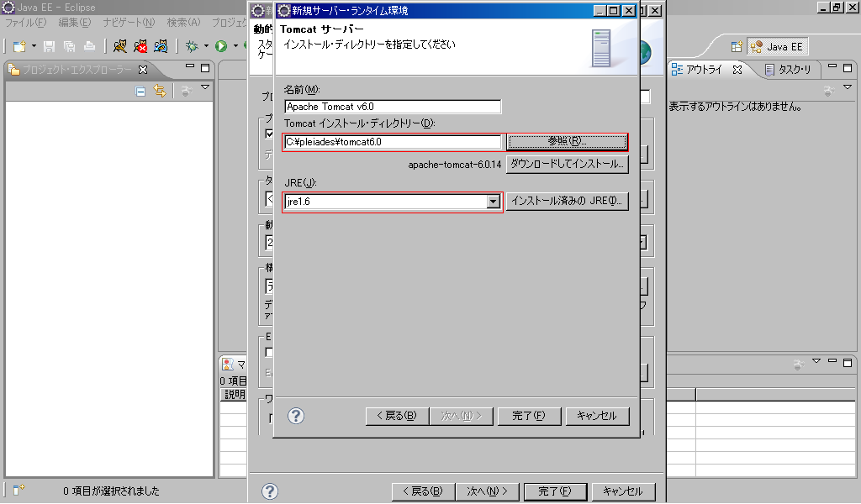Click the 説明 column header
The height and width of the screenshot is (504, 861).
click(235, 394)
